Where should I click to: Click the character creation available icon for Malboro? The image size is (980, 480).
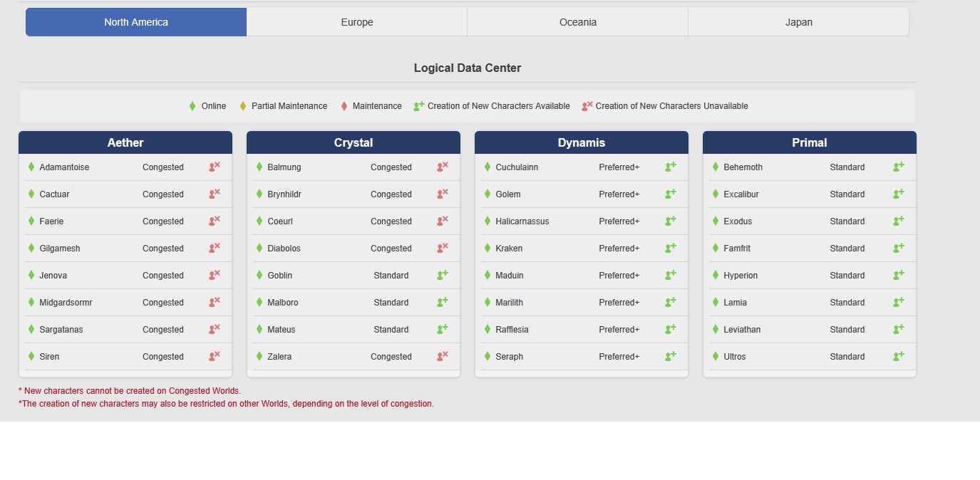click(443, 302)
